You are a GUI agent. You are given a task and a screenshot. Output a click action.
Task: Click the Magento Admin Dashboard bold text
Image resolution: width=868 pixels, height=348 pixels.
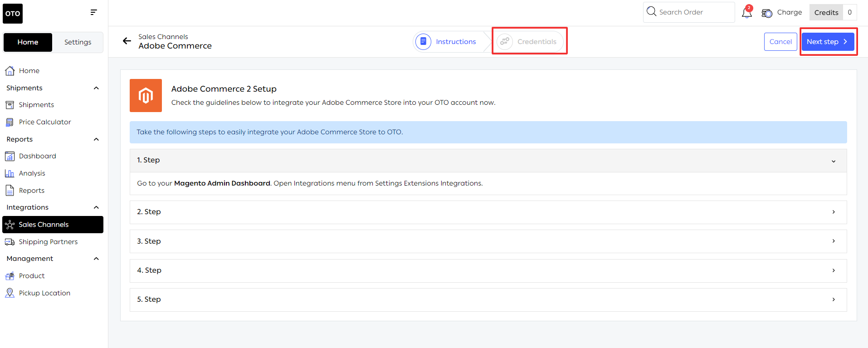222,183
